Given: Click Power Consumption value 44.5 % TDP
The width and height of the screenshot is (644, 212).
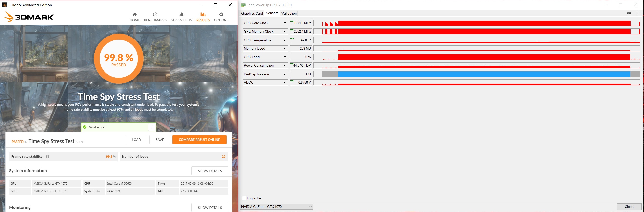Looking at the screenshot, I should tap(301, 65).
